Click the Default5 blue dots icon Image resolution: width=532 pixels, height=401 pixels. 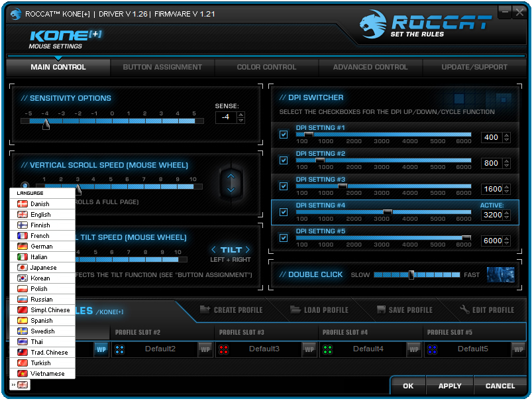pyautogui.click(x=432, y=349)
